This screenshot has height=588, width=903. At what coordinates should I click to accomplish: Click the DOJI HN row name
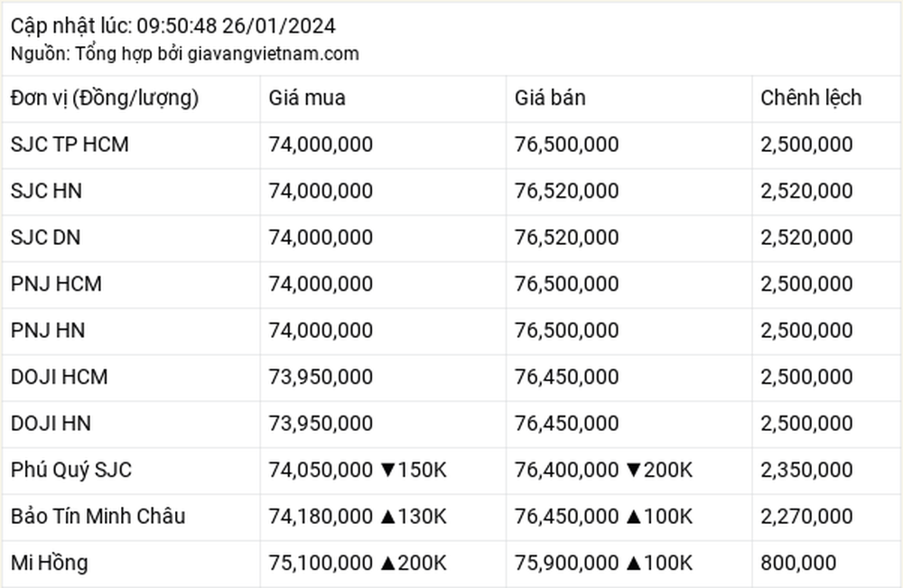pos(51,424)
